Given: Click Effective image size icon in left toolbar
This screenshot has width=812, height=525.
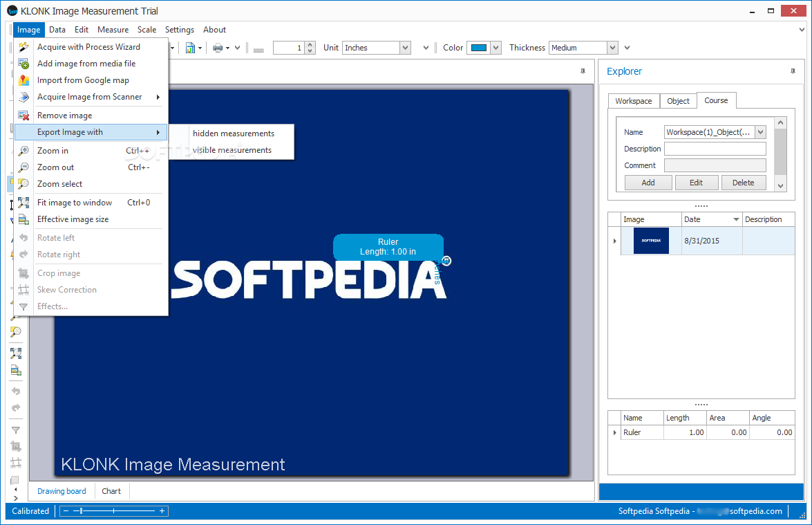Looking at the screenshot, I should (16, 371).
